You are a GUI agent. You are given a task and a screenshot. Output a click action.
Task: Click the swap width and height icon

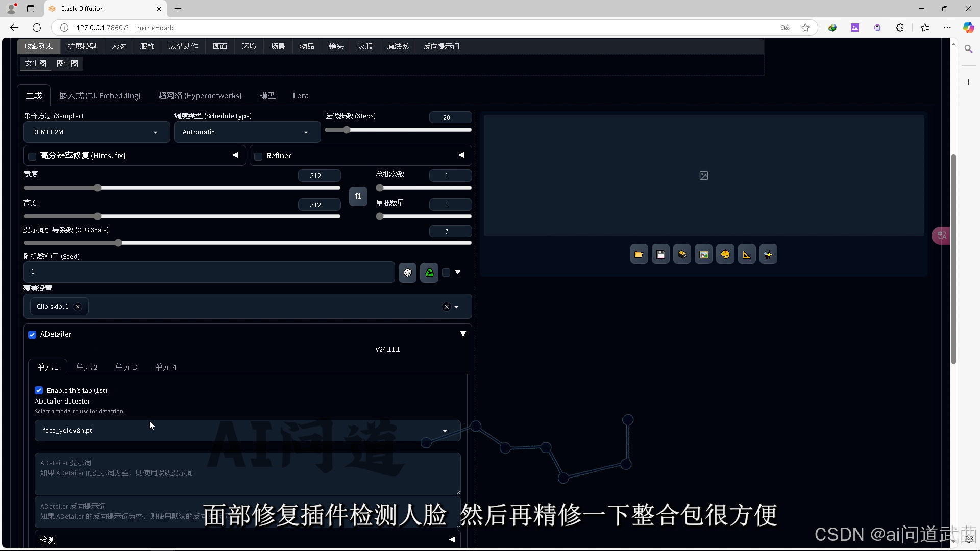click(x=358, y=196)
